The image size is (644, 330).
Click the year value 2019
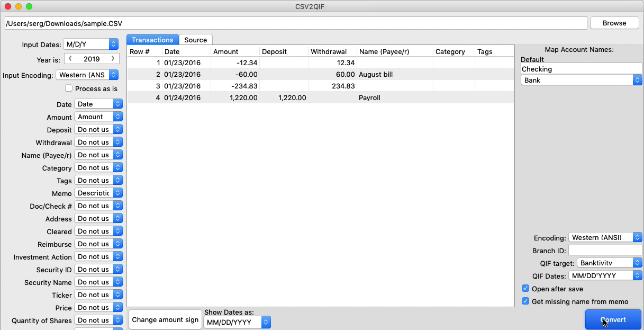pyautogui.click(x=92, y=59)
